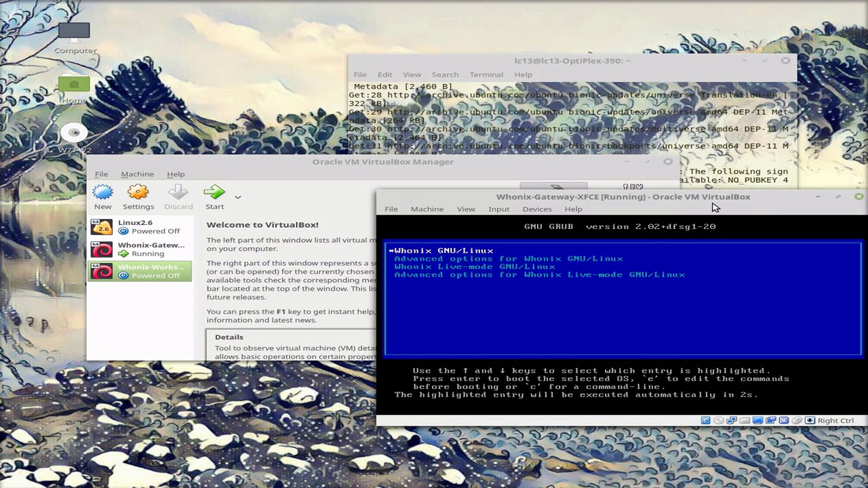
Task: Click the terminal window title bar text
Action: click(572, 61)
